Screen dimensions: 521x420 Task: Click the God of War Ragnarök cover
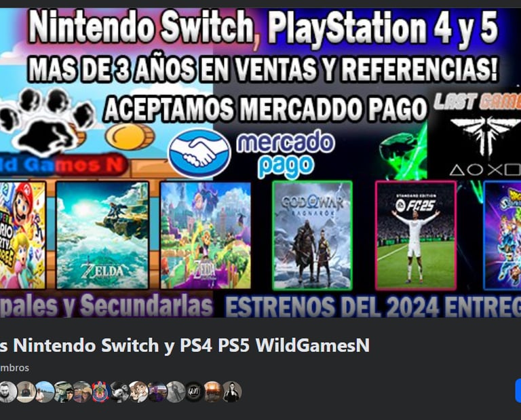pyautogui.click(x=312, y=235)
